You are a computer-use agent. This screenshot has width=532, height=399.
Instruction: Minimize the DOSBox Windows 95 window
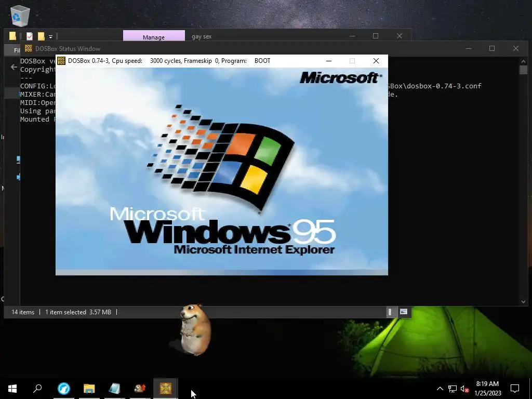pyautogui.click(x=329, y=61)
